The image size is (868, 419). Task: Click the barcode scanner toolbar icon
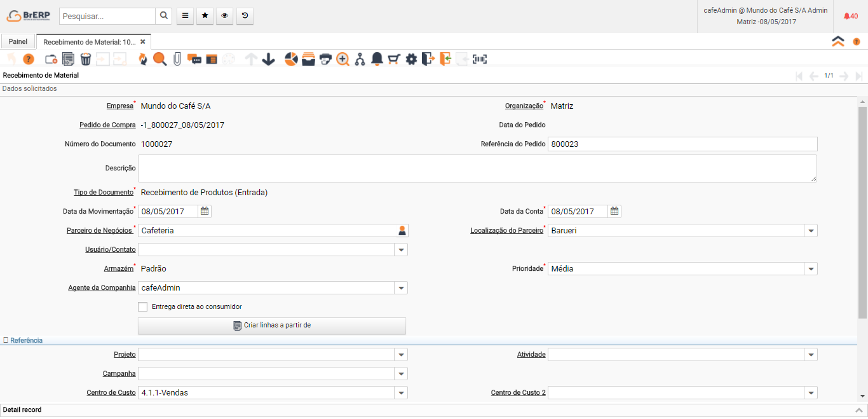[480, 59]
